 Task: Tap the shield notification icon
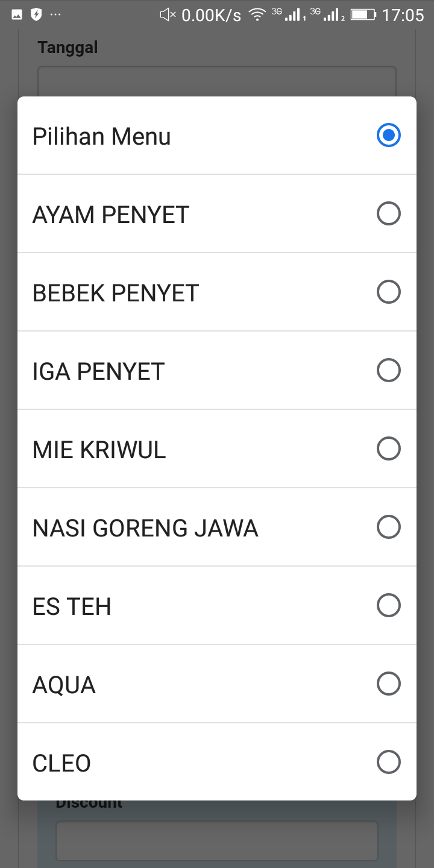[x=36, y=14]
